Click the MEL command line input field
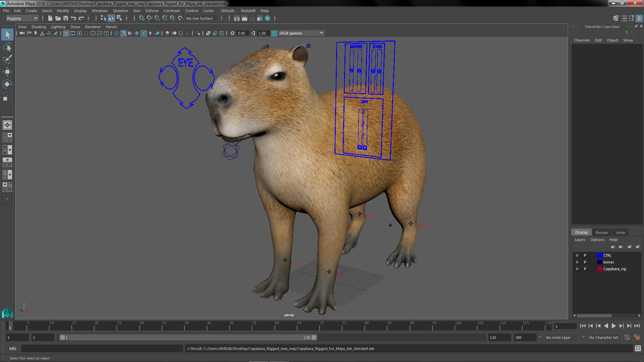 pyautogui.click(x=102, y=349)
